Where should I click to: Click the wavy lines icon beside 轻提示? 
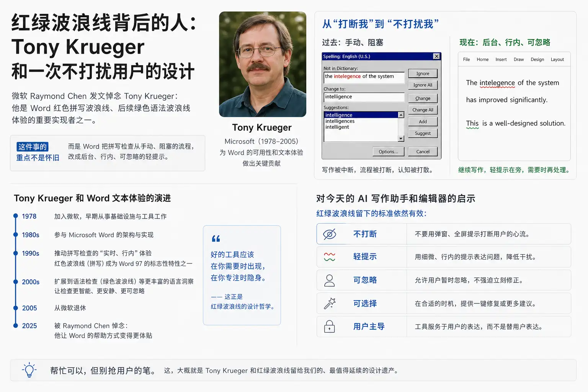tap(330, 256)
